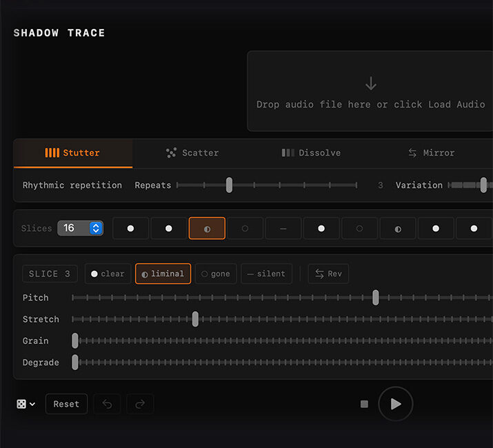Select the eighth slice with half-circle icon

[397, 228]
